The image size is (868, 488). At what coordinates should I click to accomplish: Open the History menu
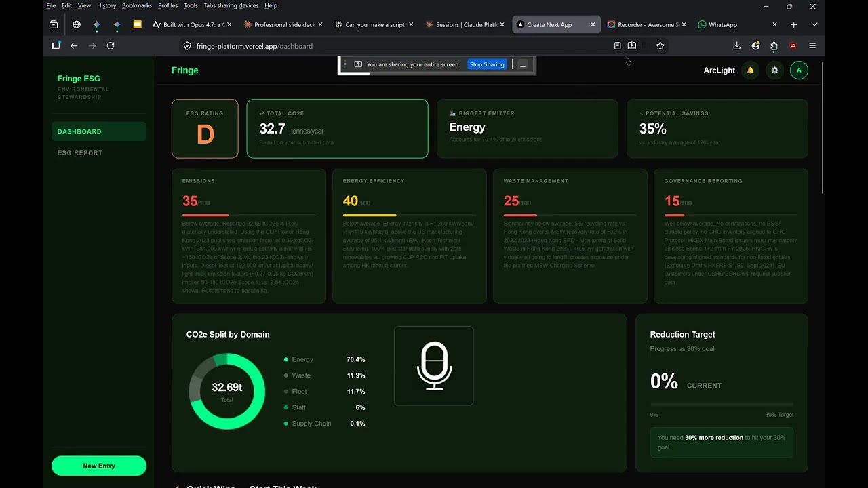(106, 5)
